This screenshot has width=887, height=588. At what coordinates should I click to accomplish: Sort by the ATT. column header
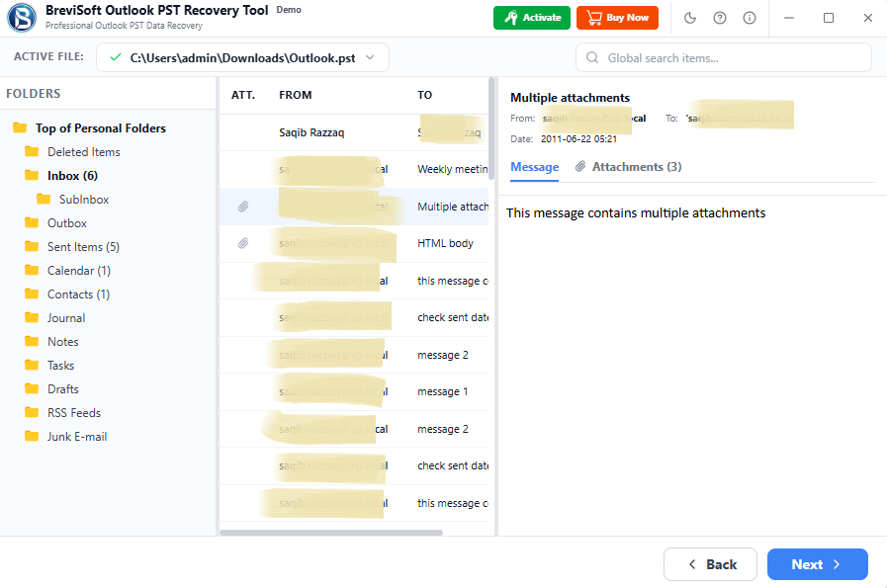(x=243, y=95)
